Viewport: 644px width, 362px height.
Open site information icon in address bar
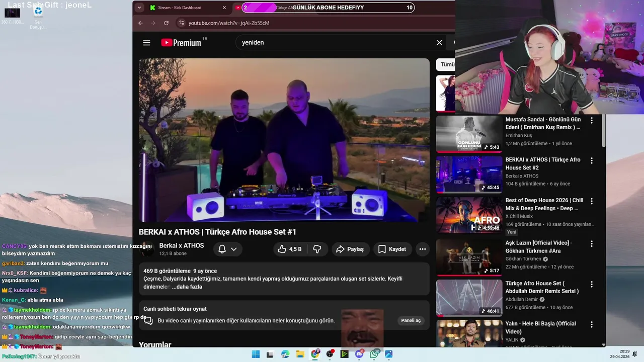click(x=182, y=23)
